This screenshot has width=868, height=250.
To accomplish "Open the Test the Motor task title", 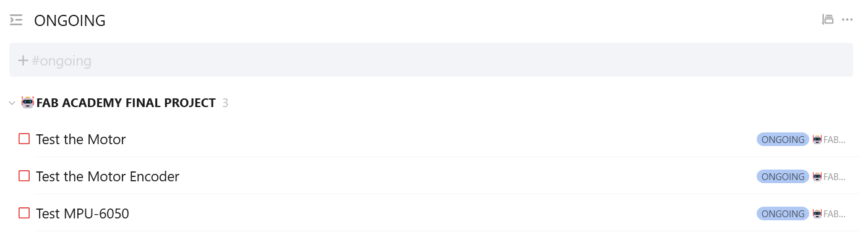I will click(x=81, y=140).
